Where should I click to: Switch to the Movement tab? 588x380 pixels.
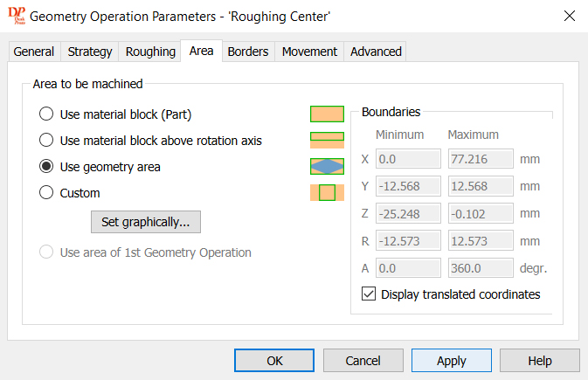[x=309, y=52]
